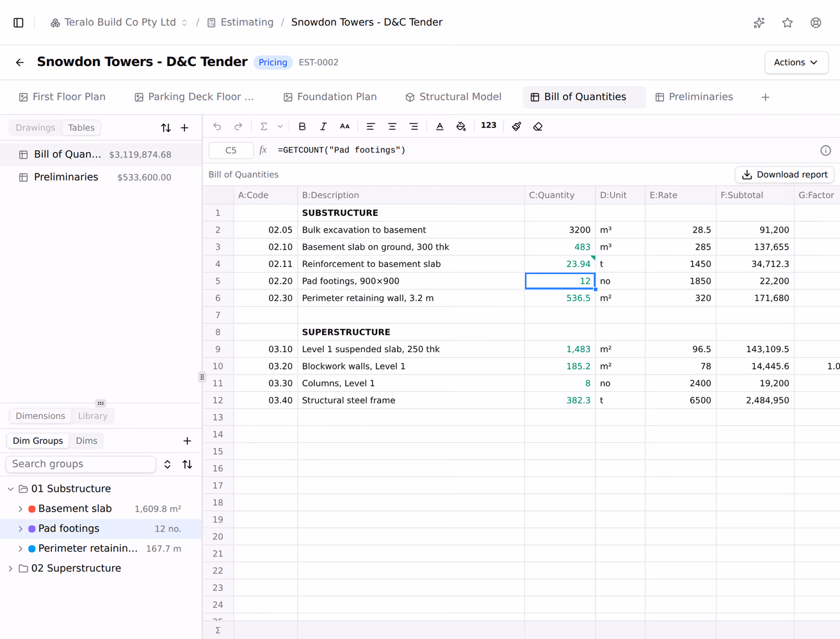Undo the last spreadsheet action

217,126
